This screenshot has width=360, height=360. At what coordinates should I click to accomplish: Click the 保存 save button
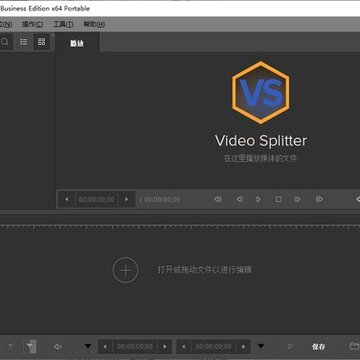point(318,347)
